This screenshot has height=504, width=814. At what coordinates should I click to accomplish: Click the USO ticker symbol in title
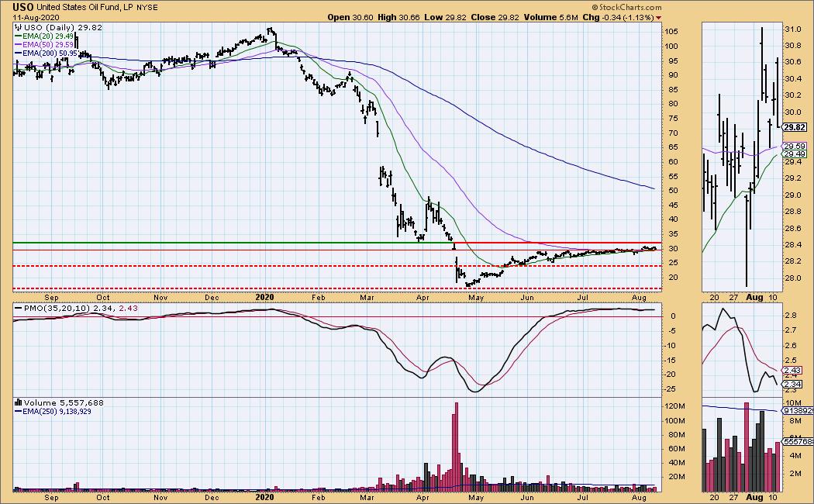point(23,7)
